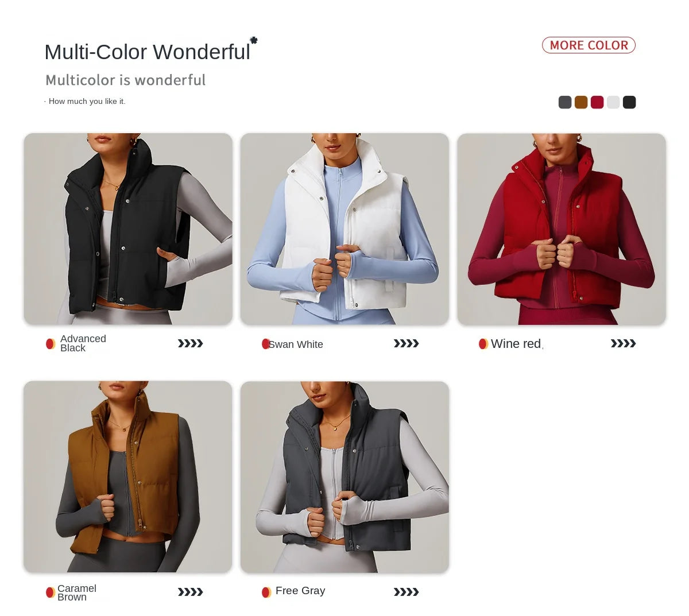Viewport: 689px width, 616px height.
Task: Select the wine red color swatch
Action: pos(597,102)
